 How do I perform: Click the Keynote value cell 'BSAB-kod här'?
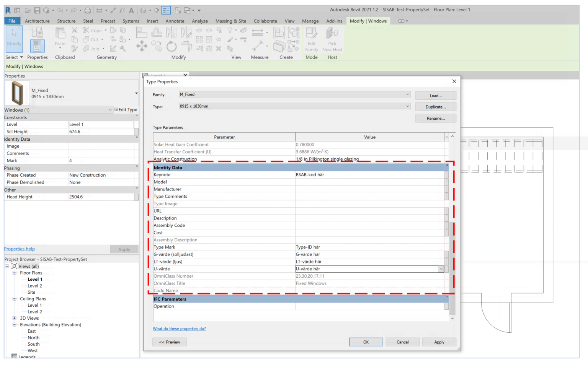click(x=369, y=175)
